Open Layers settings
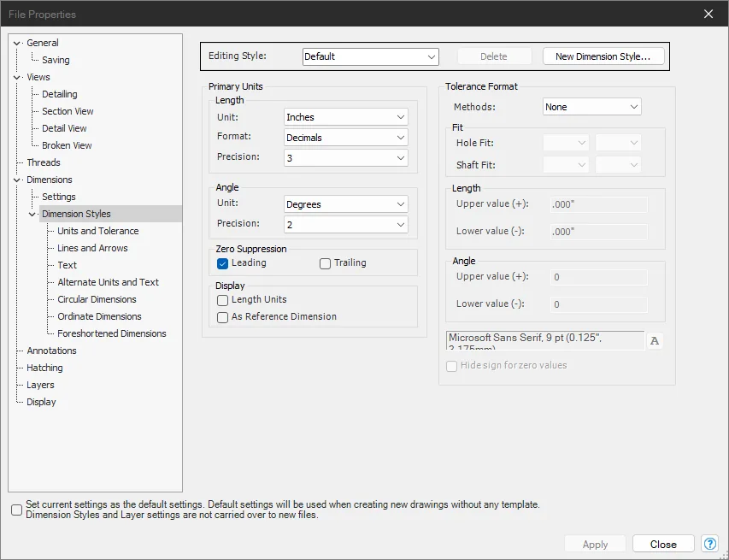This screenshot has width=729, height=560. 40,385
